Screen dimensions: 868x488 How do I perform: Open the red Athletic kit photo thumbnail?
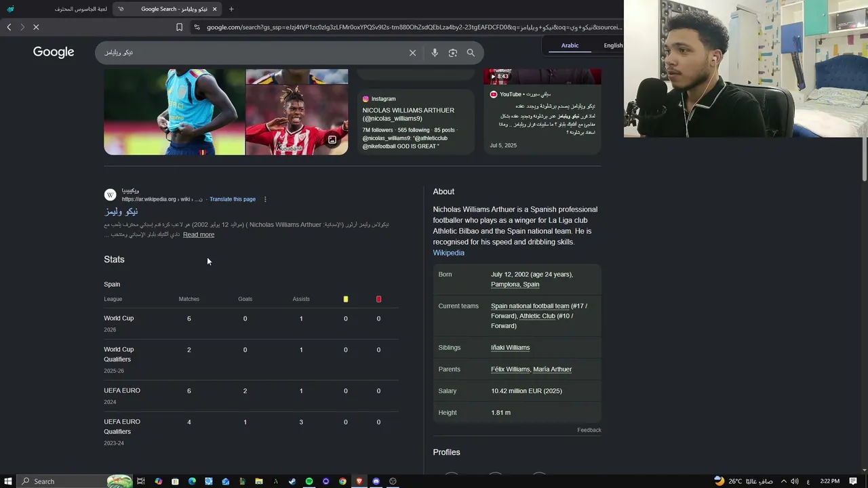click(x=297, y=120)
